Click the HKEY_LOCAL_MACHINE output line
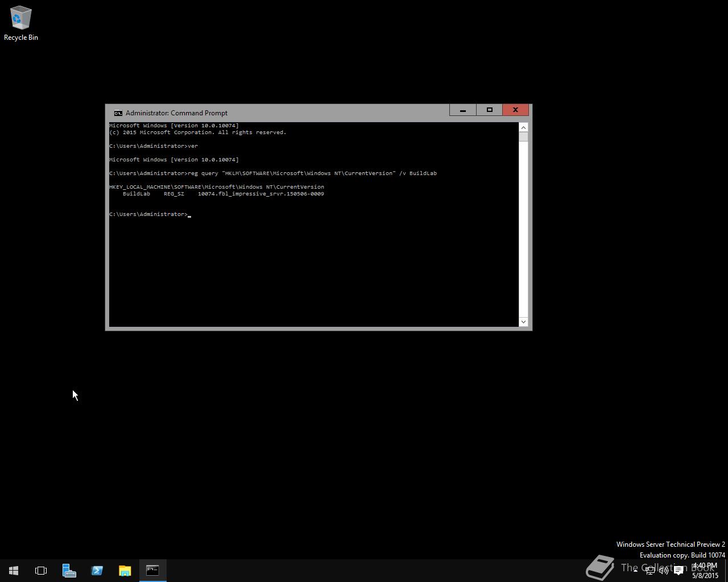728x582 pixels. (x=217, y=187)
